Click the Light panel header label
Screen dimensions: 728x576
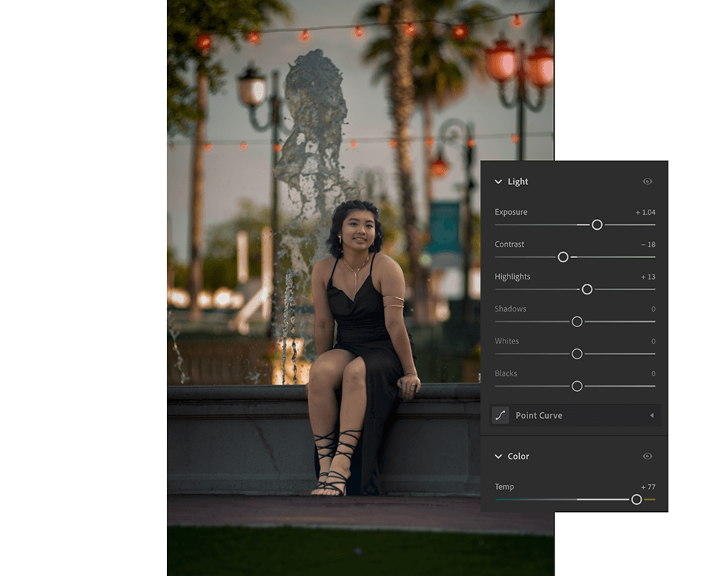[519, 181]
